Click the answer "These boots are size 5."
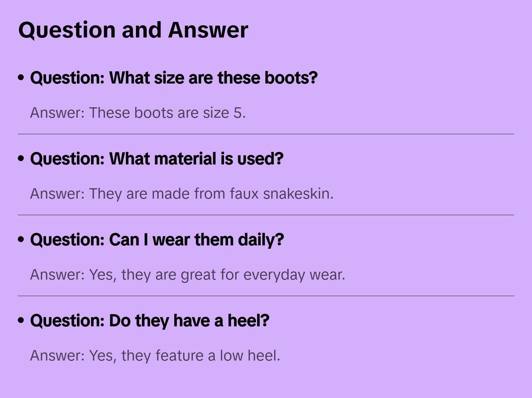532x398 pixels. point(138,113)
